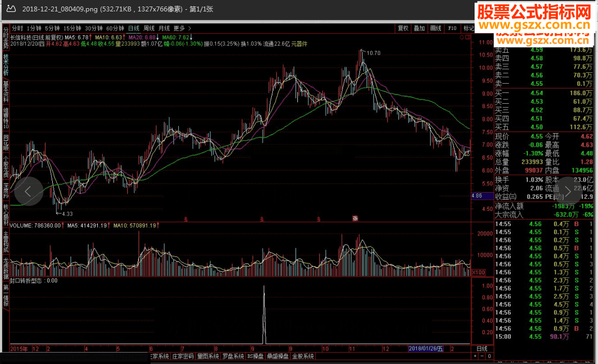Select the 日线 daily chart tab
The image size is (598, 364).
coord(134,28)
